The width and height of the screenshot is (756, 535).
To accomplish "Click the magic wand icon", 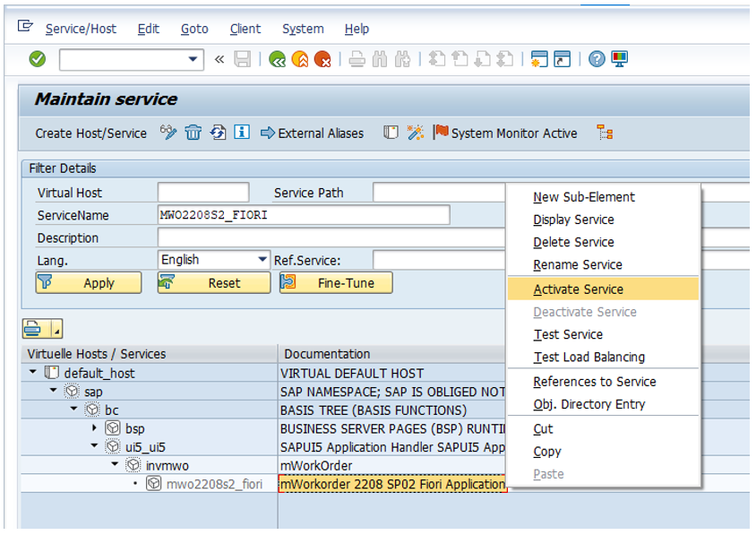I will pyautogui.click(x=415, y=133).
